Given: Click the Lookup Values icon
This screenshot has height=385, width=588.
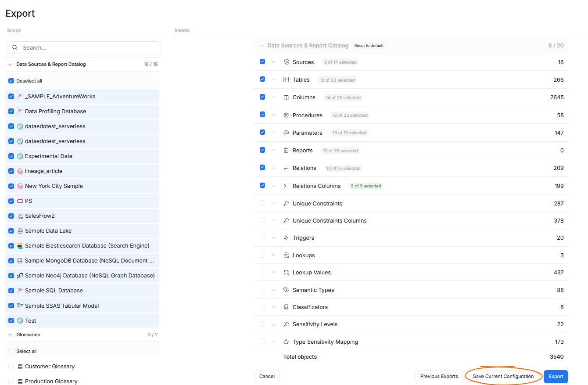Looking at the screenshot, I should click(286, 273).
